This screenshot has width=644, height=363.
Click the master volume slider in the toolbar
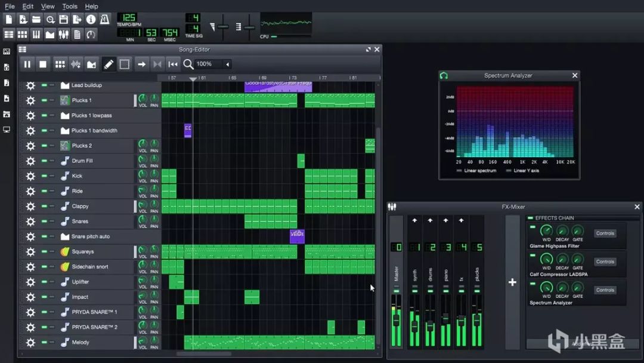pos(223,27)
